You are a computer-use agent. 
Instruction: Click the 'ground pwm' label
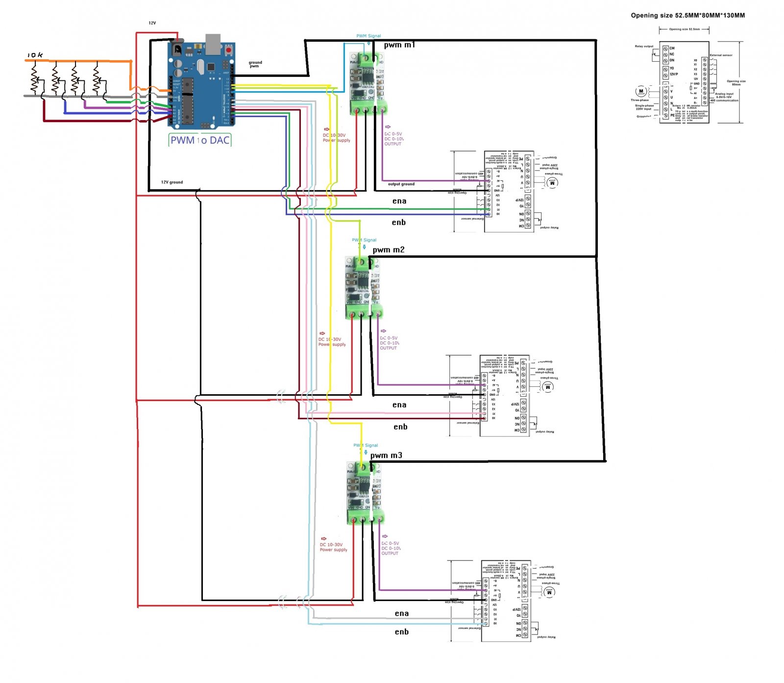pos(255,64)
